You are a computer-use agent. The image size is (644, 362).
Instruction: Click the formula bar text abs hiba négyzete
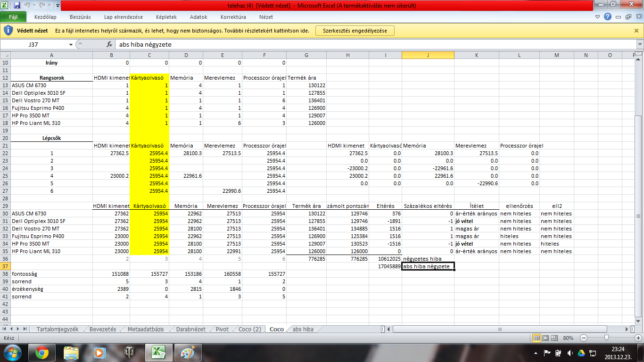click(x=146, y=44)
